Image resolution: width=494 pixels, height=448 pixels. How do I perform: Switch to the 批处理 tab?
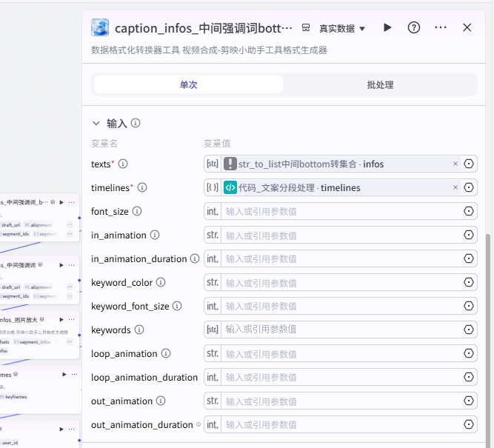click(x=380, y=84)
